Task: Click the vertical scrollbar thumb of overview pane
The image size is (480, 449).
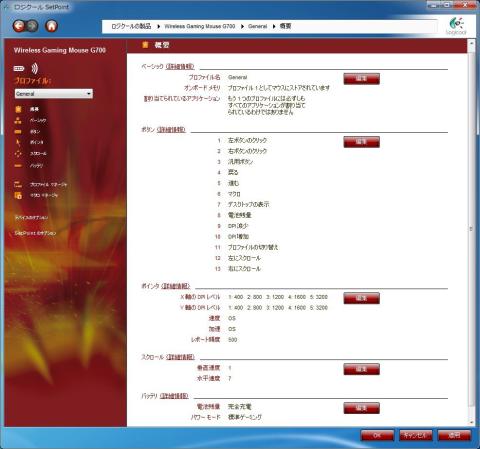Action: point(471,229)
